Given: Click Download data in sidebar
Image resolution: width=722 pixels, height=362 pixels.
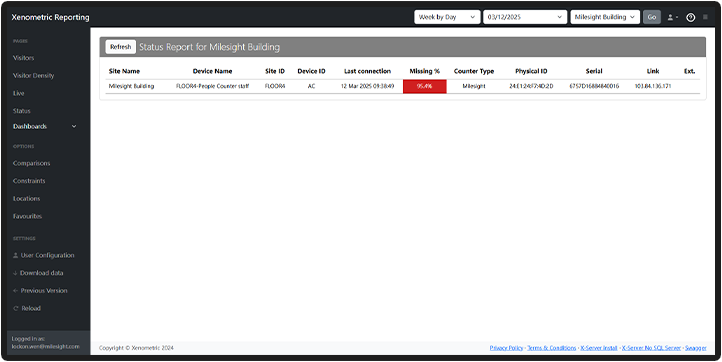Looking at the screenshot, I should point(38,273).
